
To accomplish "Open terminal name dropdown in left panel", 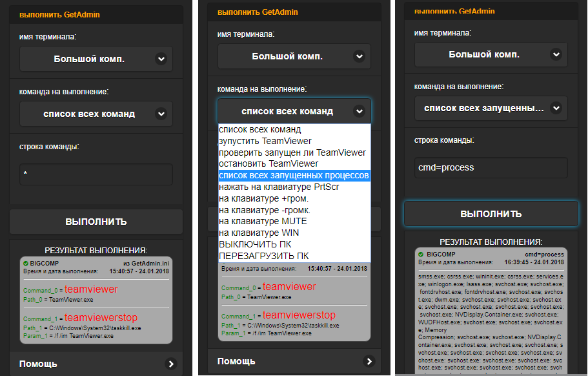I will tap(96, 59).
